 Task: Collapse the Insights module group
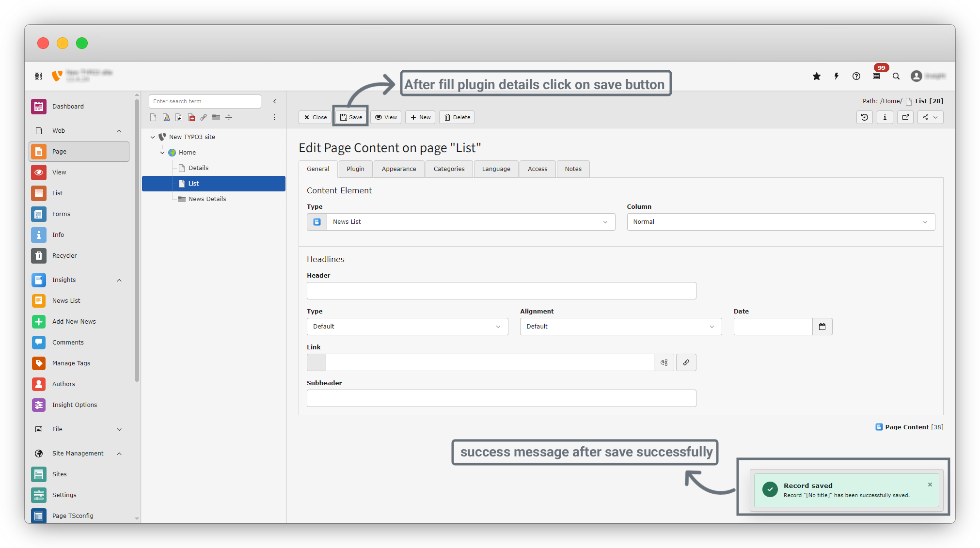pyautogui.click(x=119, y=280)
